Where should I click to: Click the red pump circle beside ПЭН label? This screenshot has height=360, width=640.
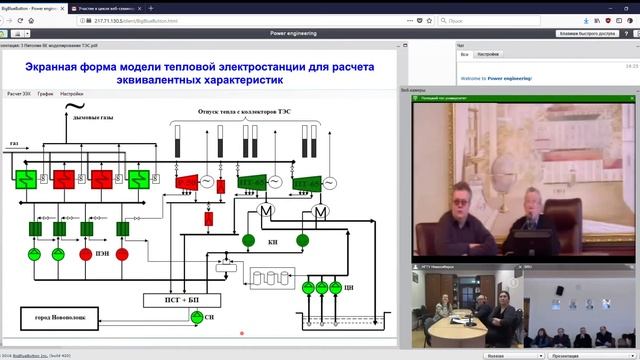click(x=86, y=254)
